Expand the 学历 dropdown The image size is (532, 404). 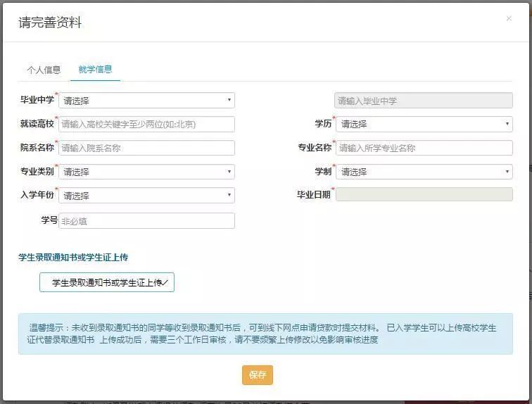424,124
